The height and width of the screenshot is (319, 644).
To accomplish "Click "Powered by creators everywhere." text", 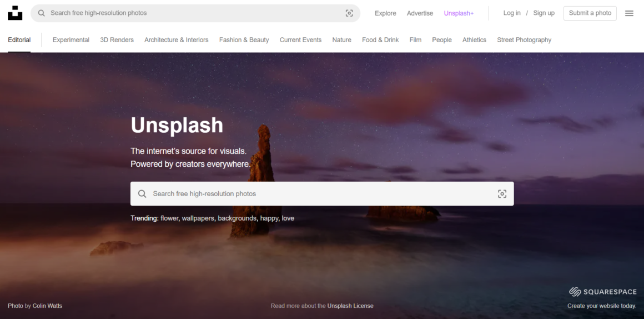I will [190, 164].
